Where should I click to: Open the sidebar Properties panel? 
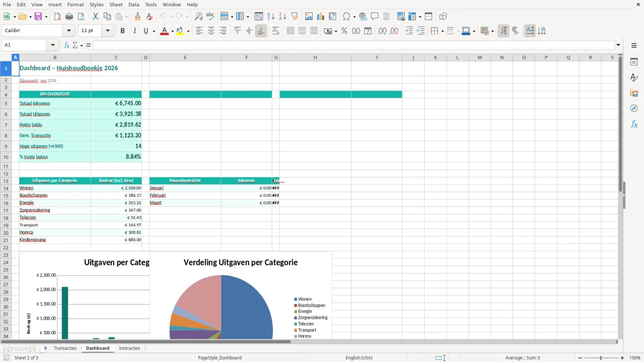point(634,62)
